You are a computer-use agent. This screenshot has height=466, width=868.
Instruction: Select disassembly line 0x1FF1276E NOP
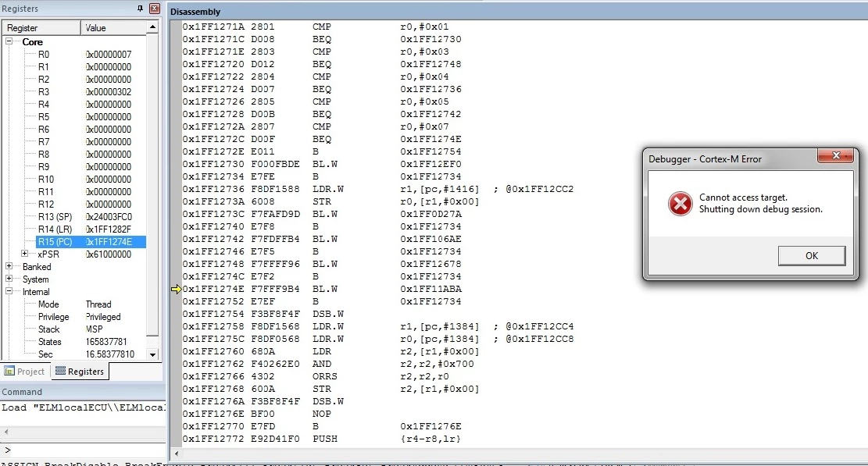pyautogui.click(x=257, y=414)
